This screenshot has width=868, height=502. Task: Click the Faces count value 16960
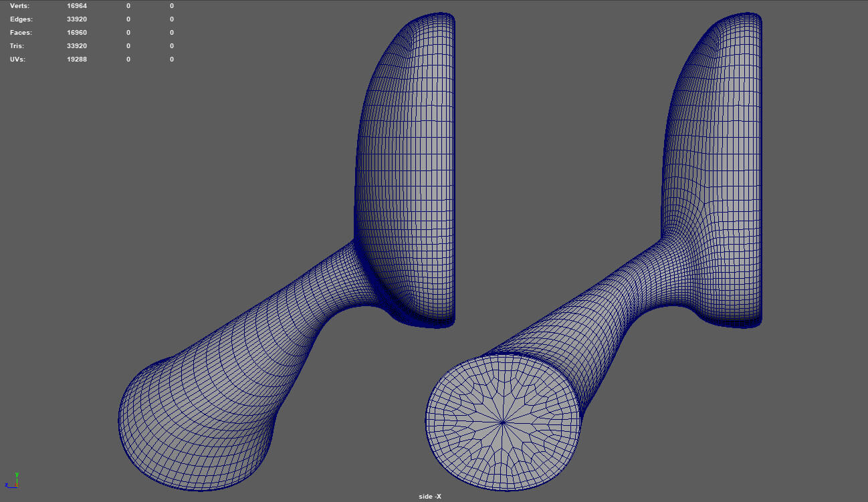tap(77, 33)
